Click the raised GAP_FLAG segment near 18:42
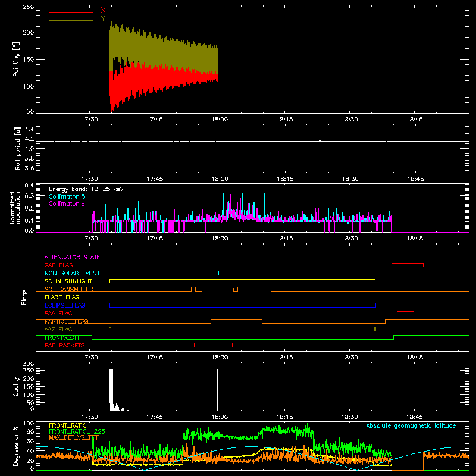The image size is (476, 476). [408, 264]
